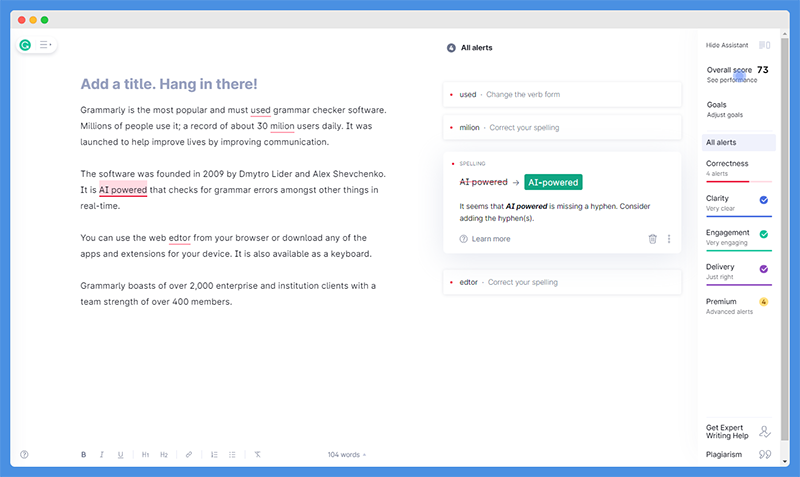Click Get Expert Writing Help

[x=727, y=432]
